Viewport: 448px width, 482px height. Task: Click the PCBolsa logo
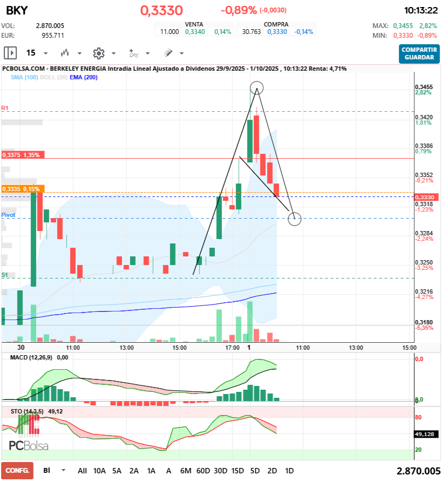29,445
